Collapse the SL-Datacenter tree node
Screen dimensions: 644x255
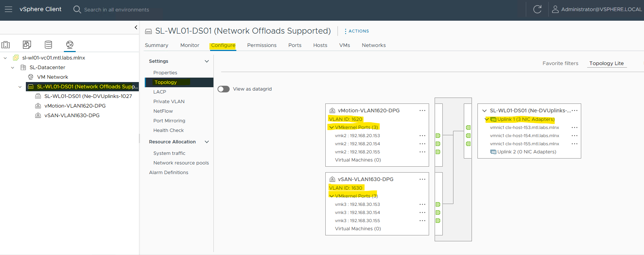click(13, 68)
